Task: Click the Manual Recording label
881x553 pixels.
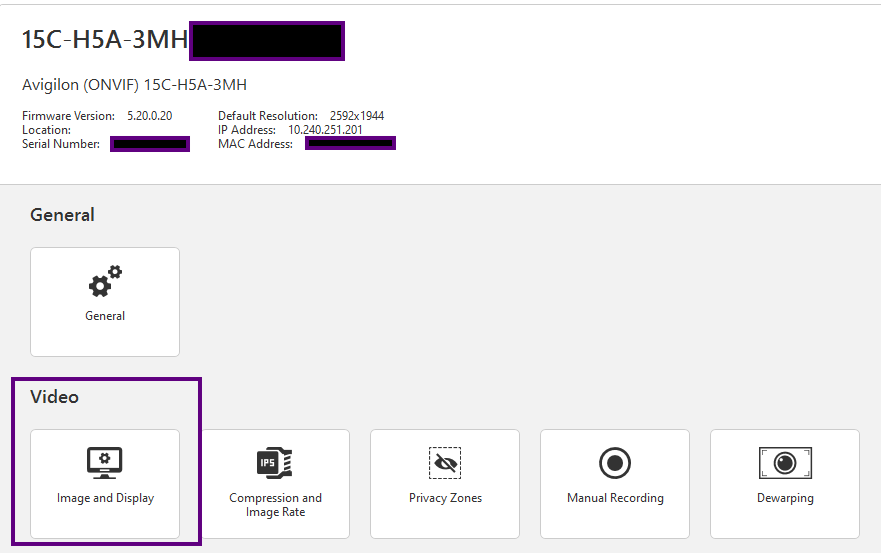Action: point(615,498)
